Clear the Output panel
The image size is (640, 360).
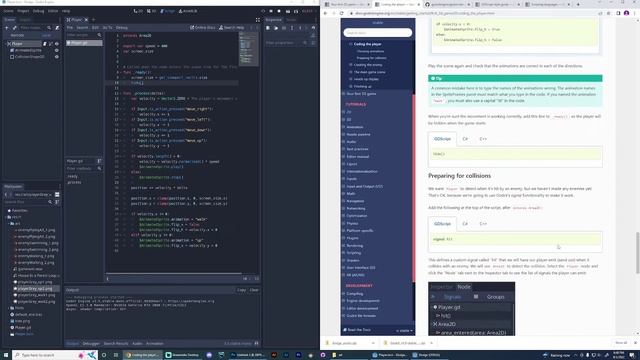pyautogui.click(x=254, y=290)
